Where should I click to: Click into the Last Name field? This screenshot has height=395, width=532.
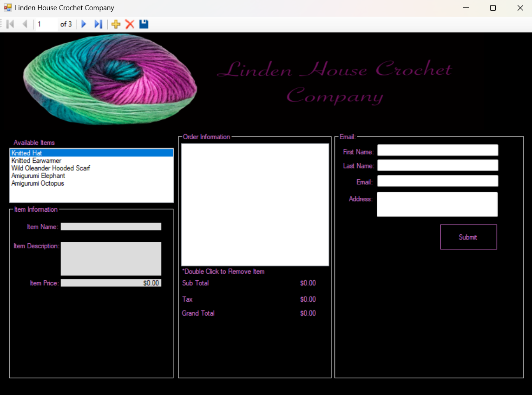pyautogui.click(x=437, y=165)
